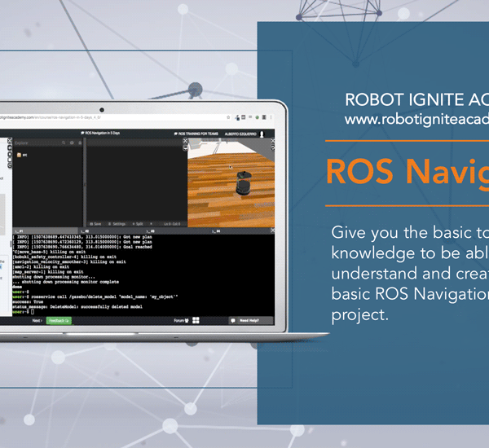Click the 'done' line in terminal

[17, 287]
